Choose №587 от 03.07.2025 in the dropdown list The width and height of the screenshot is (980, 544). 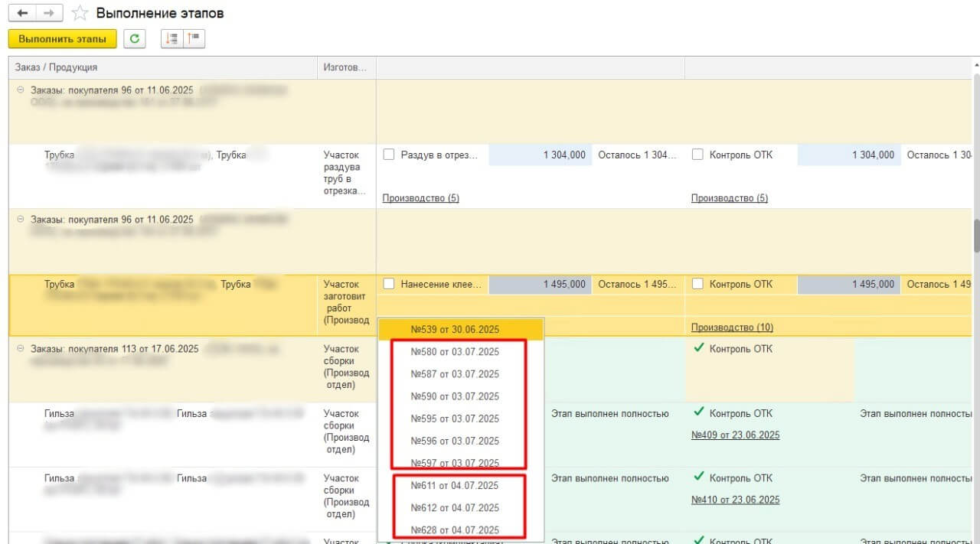coord(455,374)
